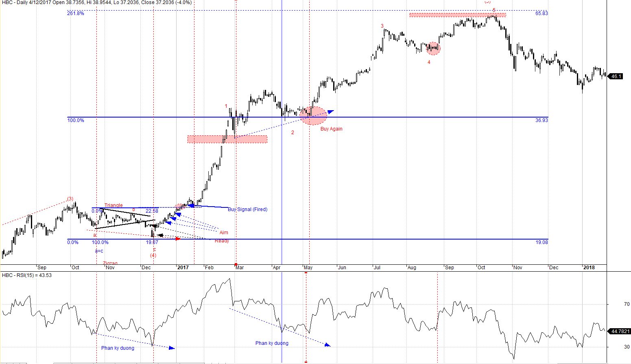Select the red 'Ready' annotation text

(x=222, y=241)
